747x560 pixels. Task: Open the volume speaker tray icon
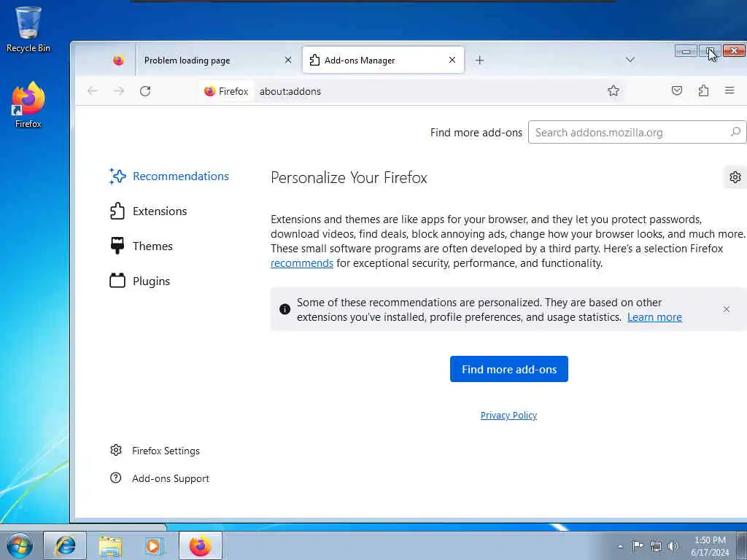673,546
